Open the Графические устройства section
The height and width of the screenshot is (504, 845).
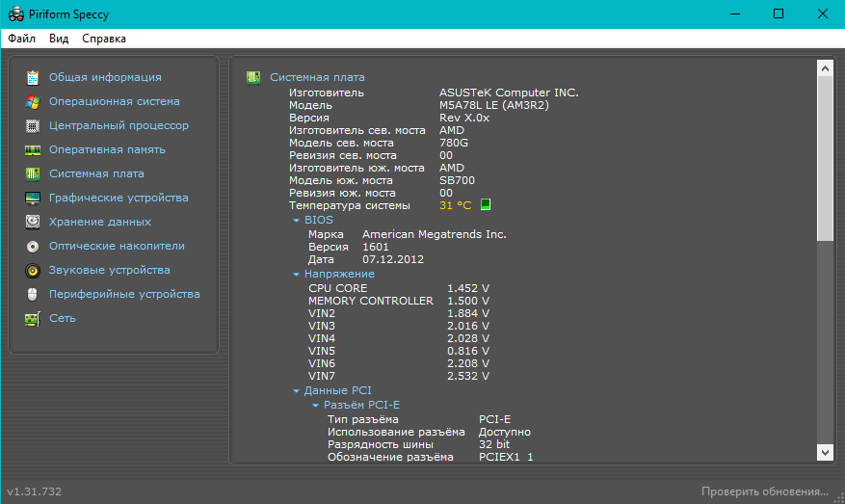[119, 198]
